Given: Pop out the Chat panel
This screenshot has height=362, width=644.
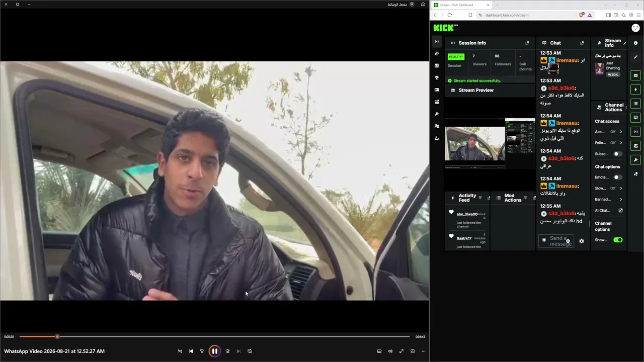Looking at the screenshot, I should [x=582, y=43].
